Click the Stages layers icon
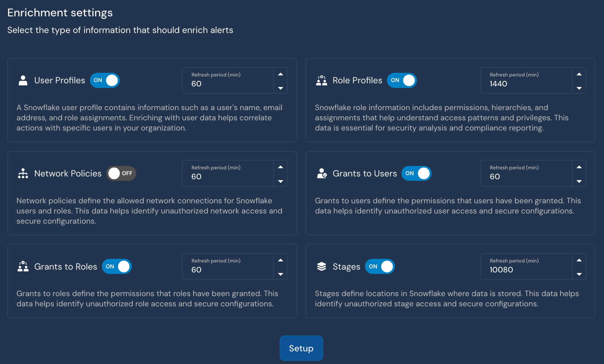 pyautogui.click(x=321, y=266)
